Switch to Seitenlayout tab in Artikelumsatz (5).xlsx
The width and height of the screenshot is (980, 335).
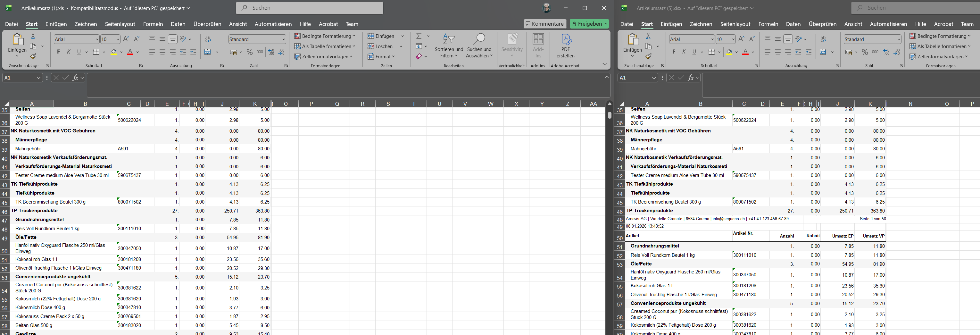click(x=735, y=24)
